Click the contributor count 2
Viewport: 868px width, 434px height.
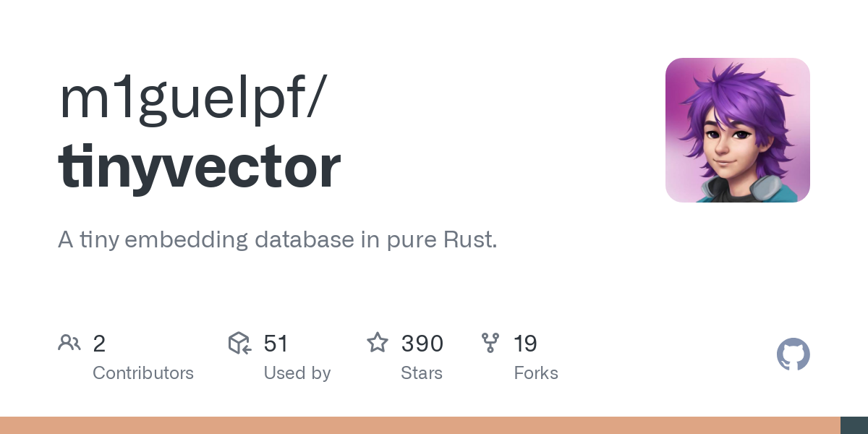point(99,344)
